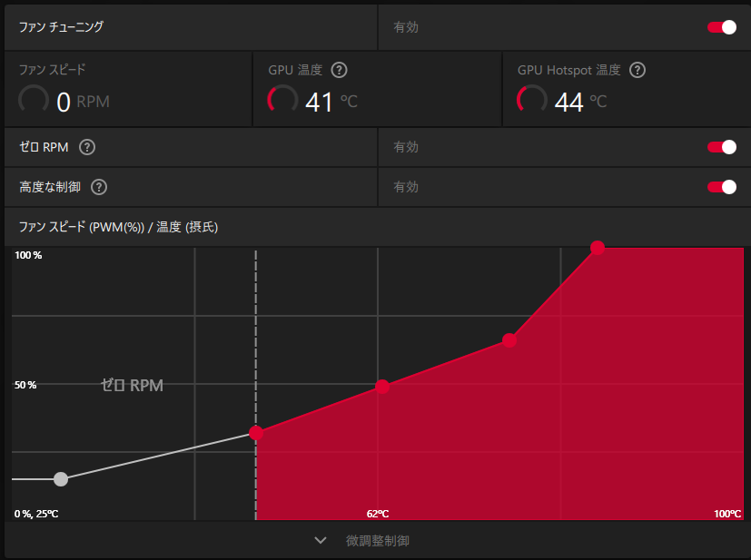Viewport: 751px width, 560px height.
Task: Select the fan curve point just below 100%
Action: 509,340
